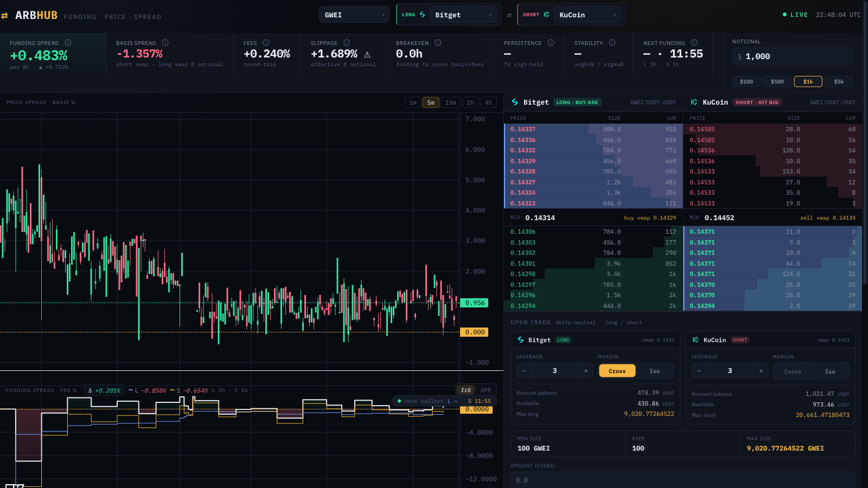Open info icon beside Slippage

[x=347, y=42]
